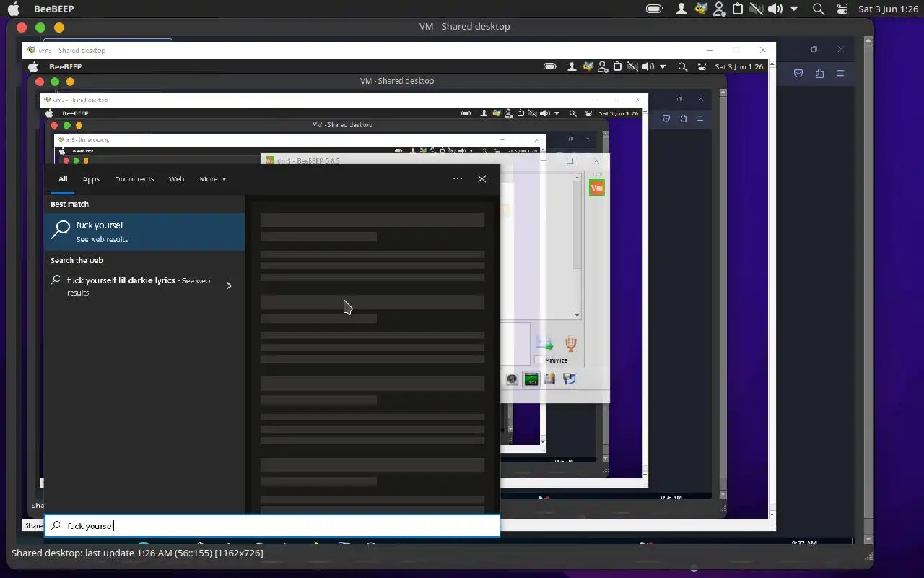Click the orange microphone voice message icon in BeeBEEP

pyautogui.click(x=570, y=343)
